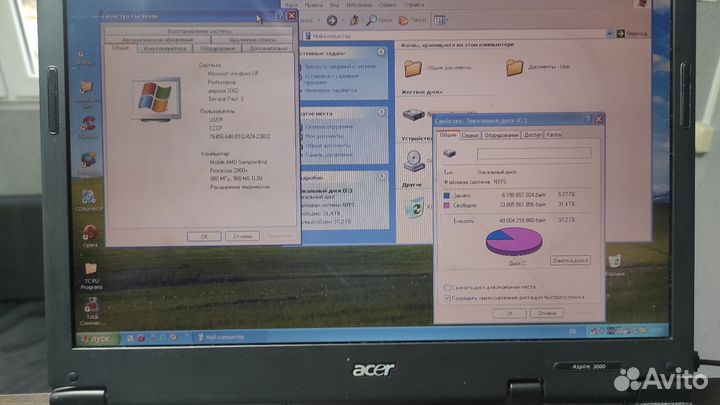Open the TC PU Programs folder on desktop

click(91, 275)
